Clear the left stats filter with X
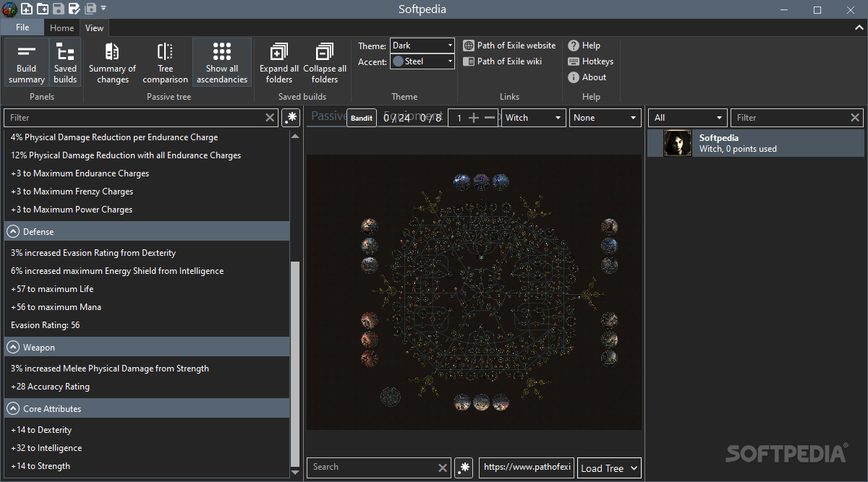868x482 pixels. 270,117
